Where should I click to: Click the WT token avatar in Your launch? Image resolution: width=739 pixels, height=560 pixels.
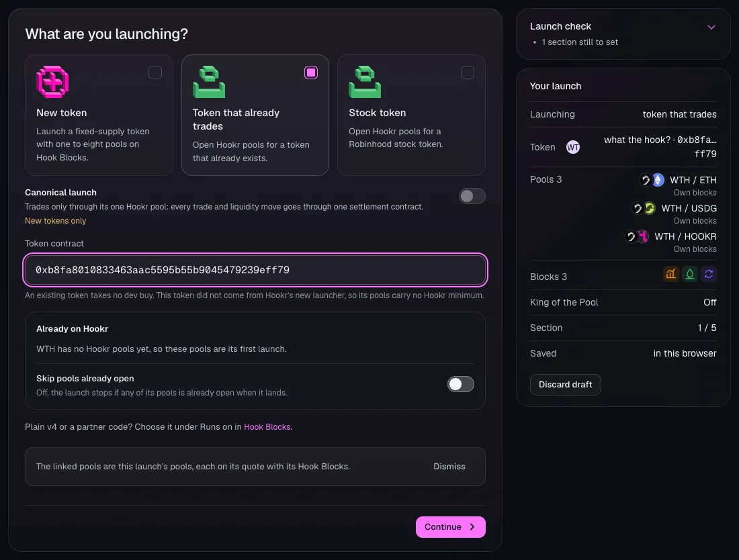[x=572, y=148]
